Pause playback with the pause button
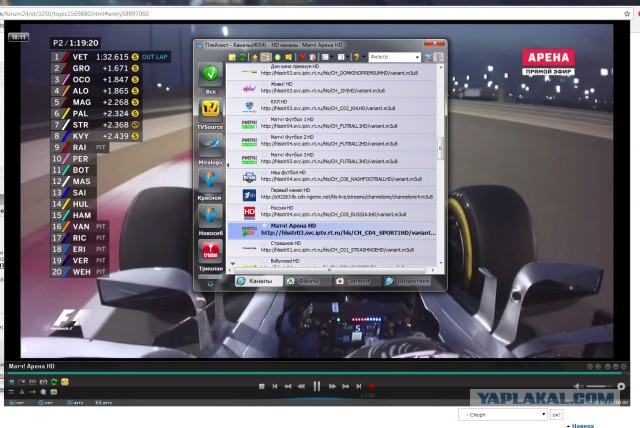640x428 pixels. click(x=317, y=386)
